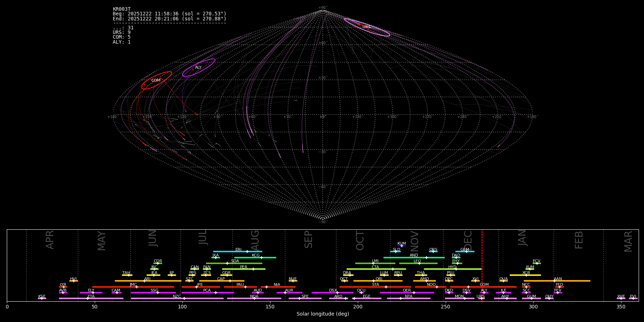Click the LYR shower label in the timeline
This screenshot has width=644, height=322.
click(x=63, y=285)
